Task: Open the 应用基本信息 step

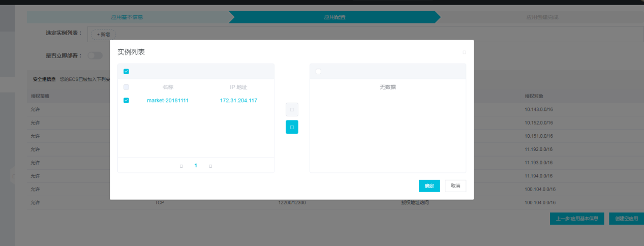Action: (x=127, y=17)
